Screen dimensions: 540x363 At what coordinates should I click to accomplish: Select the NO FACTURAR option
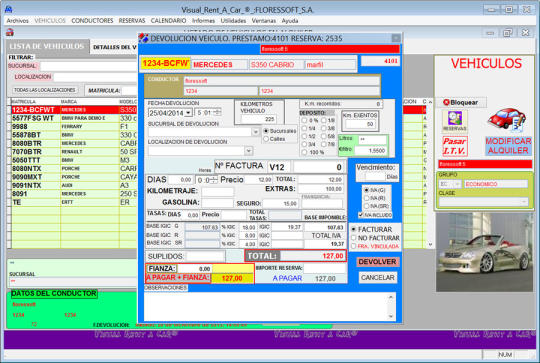point(353,238)
